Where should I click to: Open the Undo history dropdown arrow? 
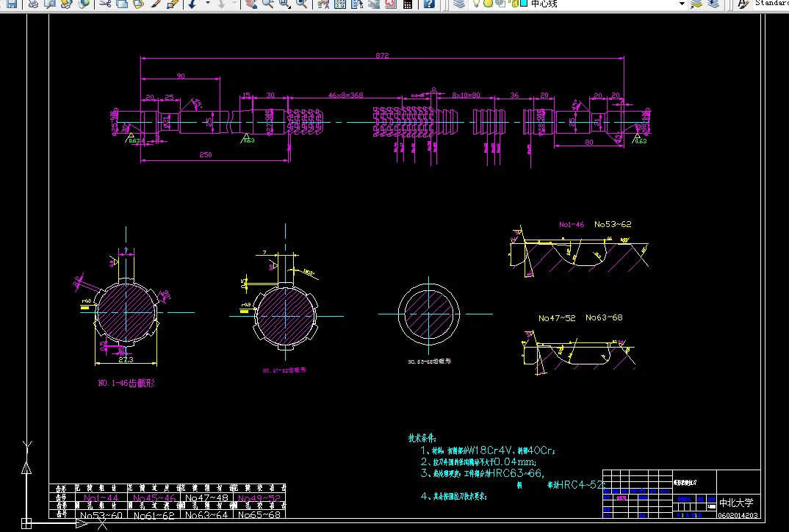point(206,4)
